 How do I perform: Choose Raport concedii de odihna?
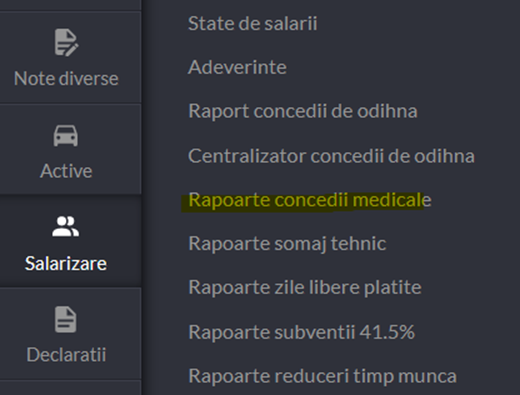point(303,111)
